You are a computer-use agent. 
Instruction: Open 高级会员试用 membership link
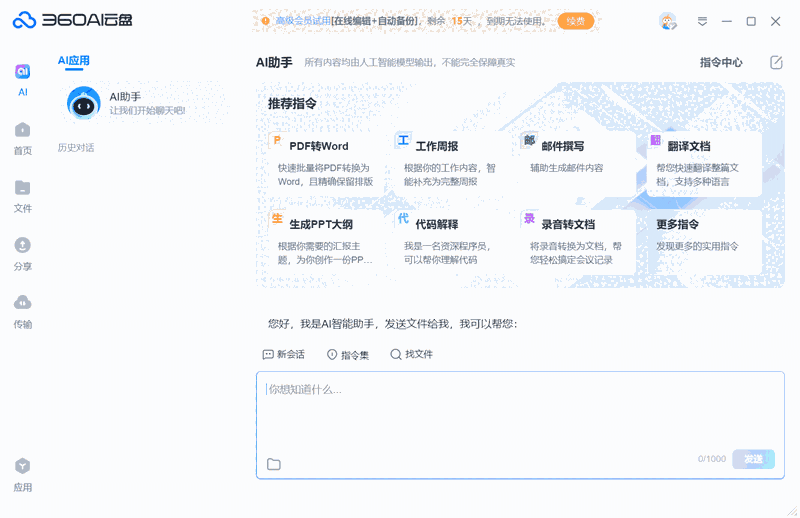[303, 21]
